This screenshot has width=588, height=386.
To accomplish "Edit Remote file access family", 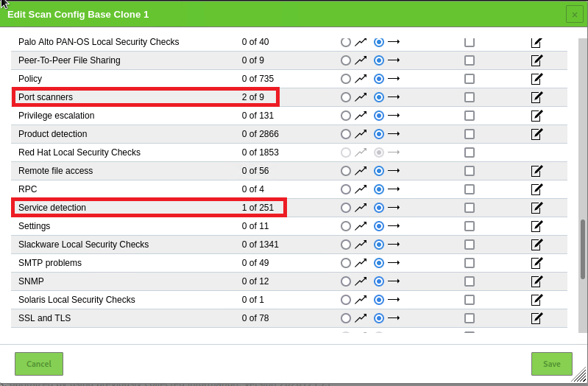I will (x=536, y=171).
